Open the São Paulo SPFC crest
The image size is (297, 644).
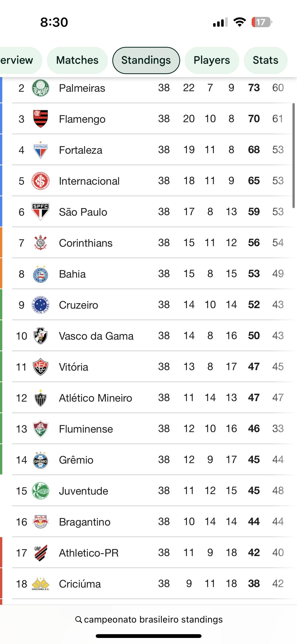tap(40, 212)
